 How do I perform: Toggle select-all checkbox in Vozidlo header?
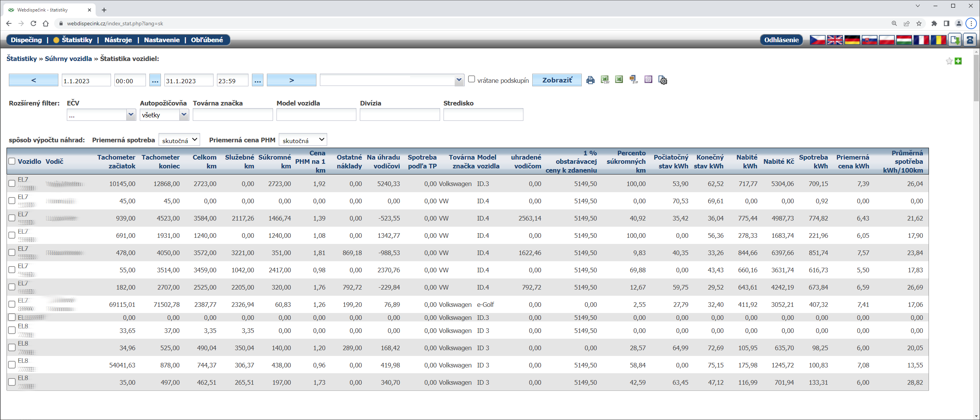point(12,161)
